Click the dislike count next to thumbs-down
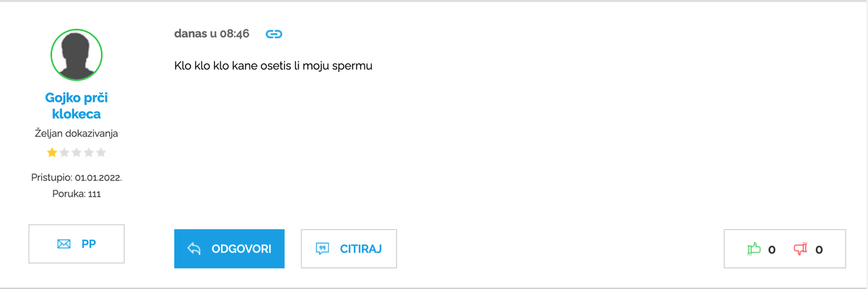Viewport: 868px width, 289px height. point(818,250)
